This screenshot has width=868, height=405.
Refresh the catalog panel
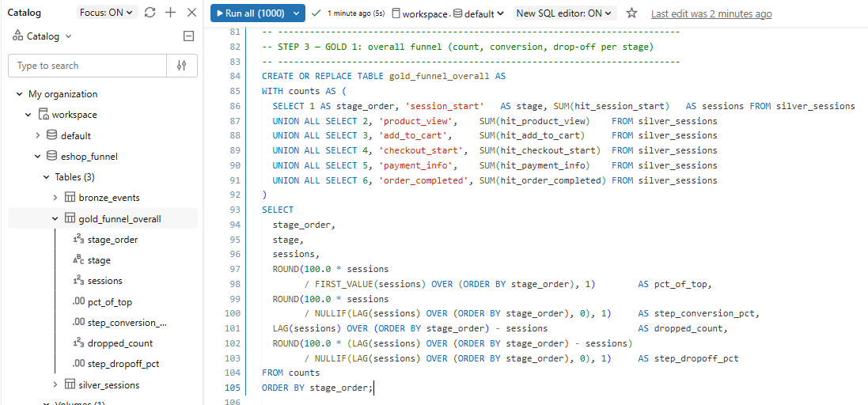tap(150, 13)
